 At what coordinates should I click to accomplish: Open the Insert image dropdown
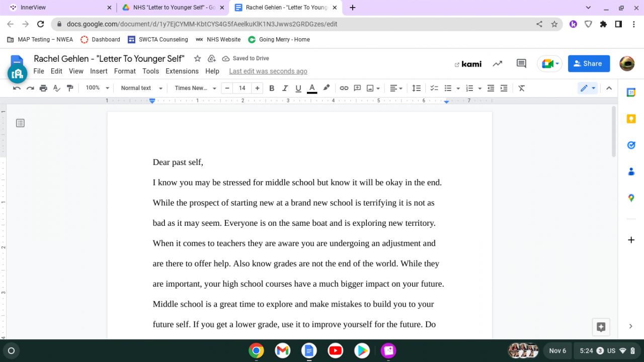[373, 88]
